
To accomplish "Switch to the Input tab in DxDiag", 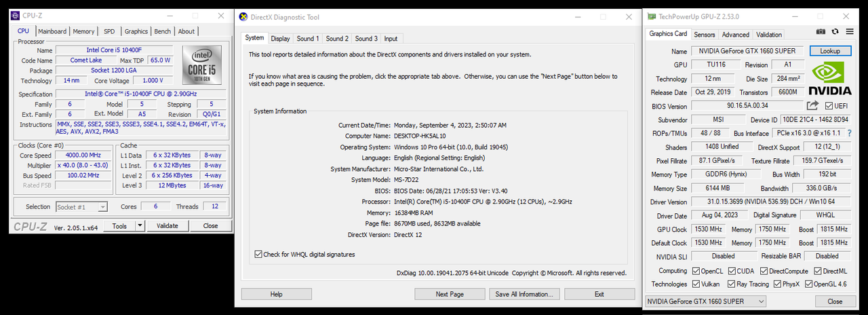I will 391,39.
